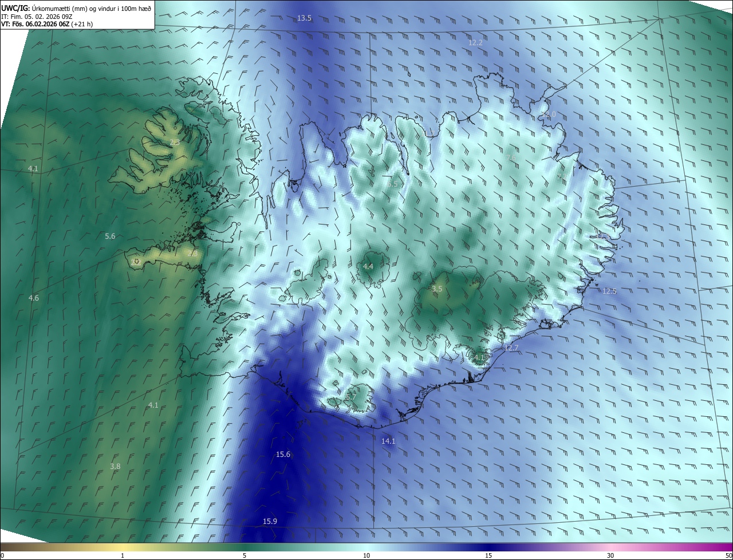Select the 14.1 value south of Iceland
This screenshot has height=560, width=733.
[x=388, y=441]
